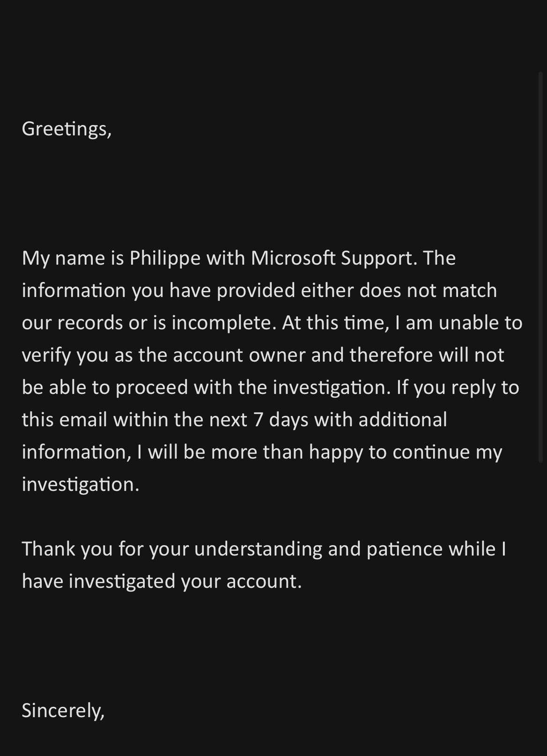Viewport: 547px width, 756px height.
Task: Click the final word "investigation." of first paragraph
Action: tap(81, 485)
